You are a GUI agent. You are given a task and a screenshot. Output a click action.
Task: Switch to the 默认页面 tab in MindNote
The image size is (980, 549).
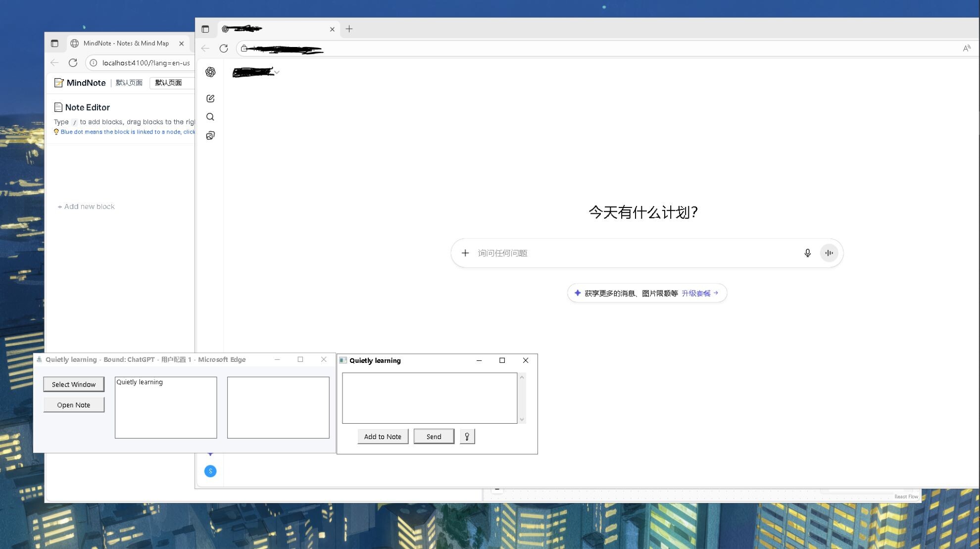168,83
